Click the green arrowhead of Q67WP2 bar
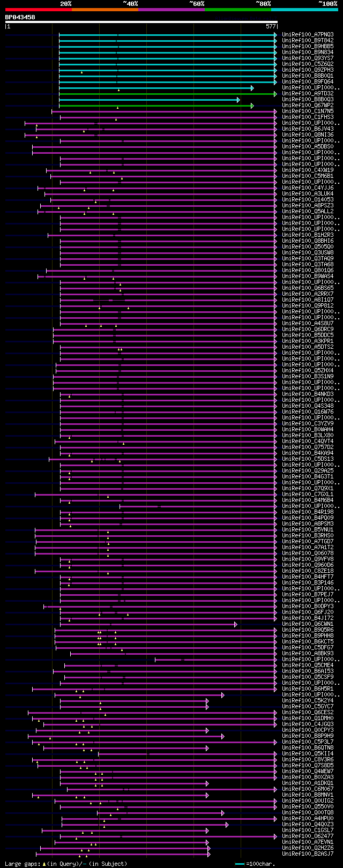This screenshot has width=343, height=868. click(x=252, y=106)
